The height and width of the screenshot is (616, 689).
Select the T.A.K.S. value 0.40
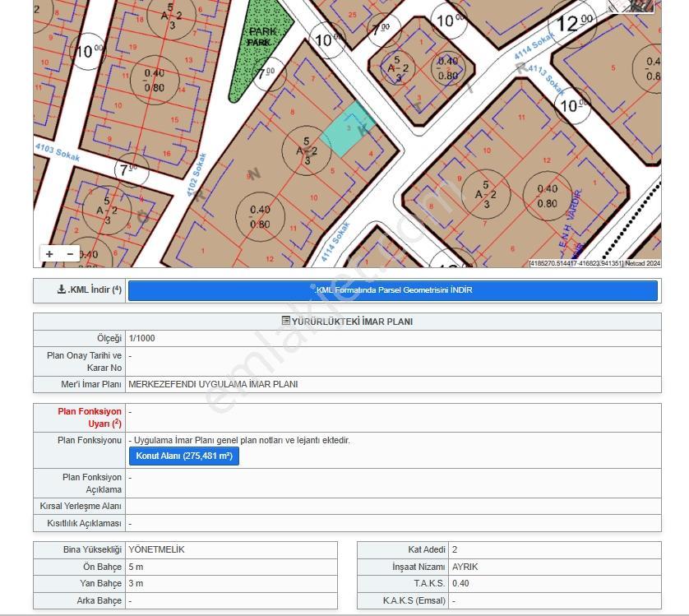[x=460, y=583]
